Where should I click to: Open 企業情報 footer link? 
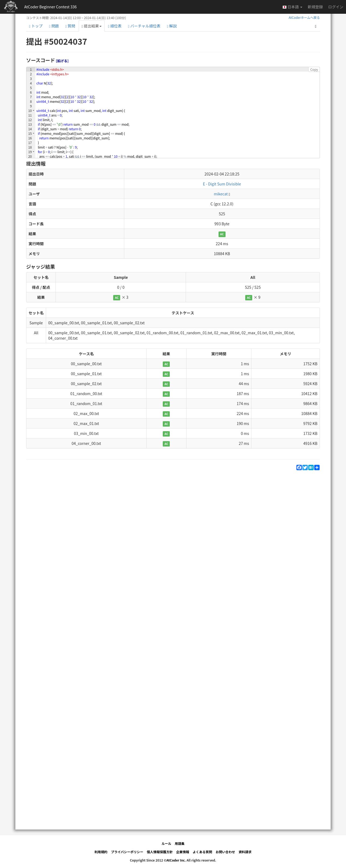182,852
